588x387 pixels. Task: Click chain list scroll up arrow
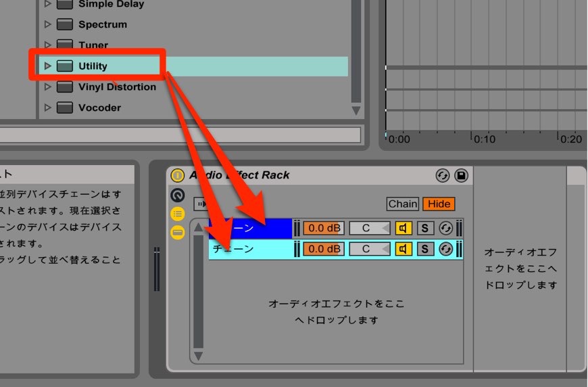pyautogui.click(x=199, y=227)
